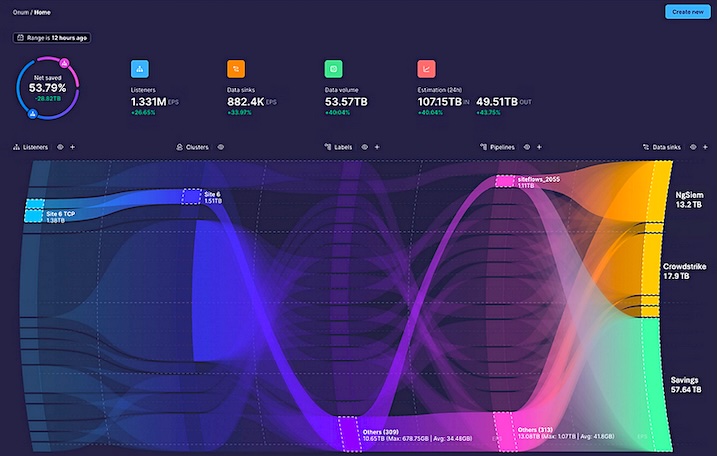Toggle visibility of the Labels column
The image size is (717, 456).
click(364, 147)
